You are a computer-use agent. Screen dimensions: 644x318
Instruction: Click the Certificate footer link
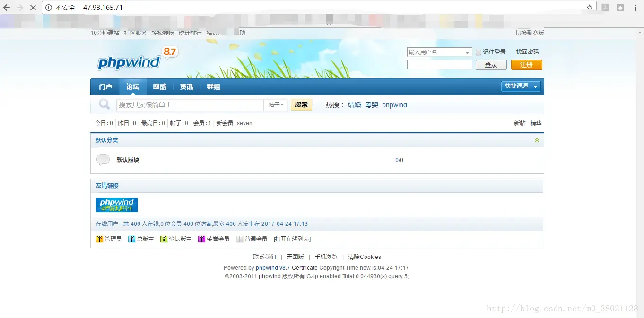305,268
